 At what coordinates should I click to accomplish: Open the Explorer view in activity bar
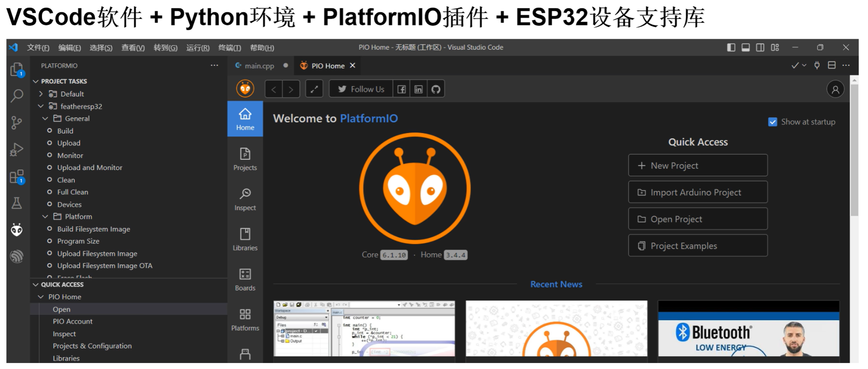17,69
